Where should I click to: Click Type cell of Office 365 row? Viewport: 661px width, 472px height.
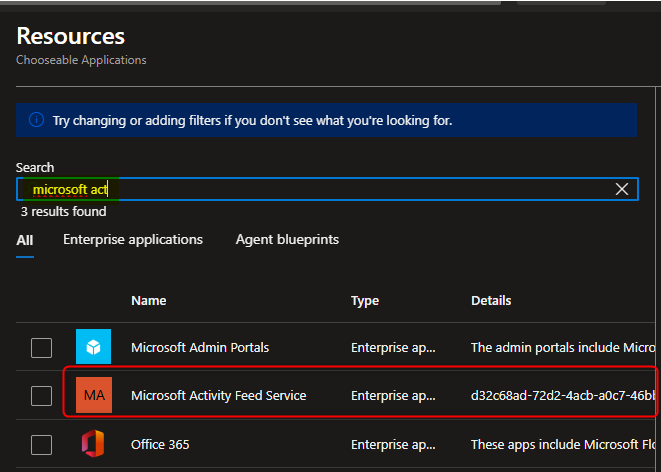pos(393,444)
